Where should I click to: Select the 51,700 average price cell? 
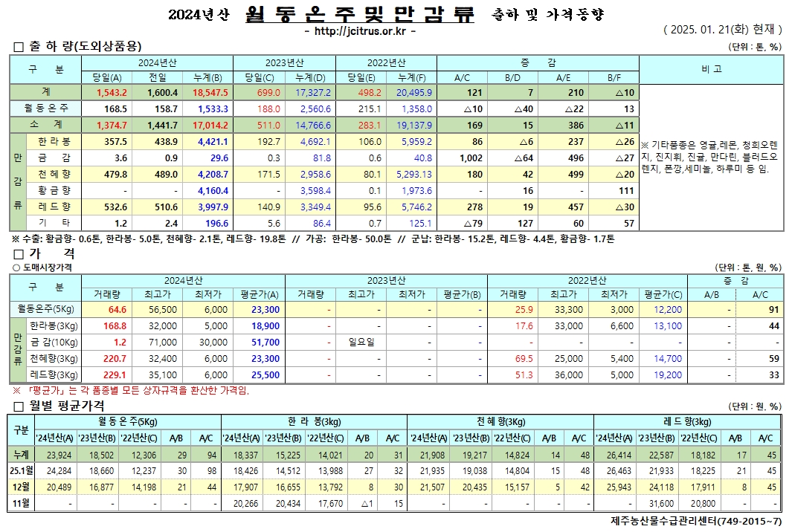pyautogui.click(x=265, y=342)
